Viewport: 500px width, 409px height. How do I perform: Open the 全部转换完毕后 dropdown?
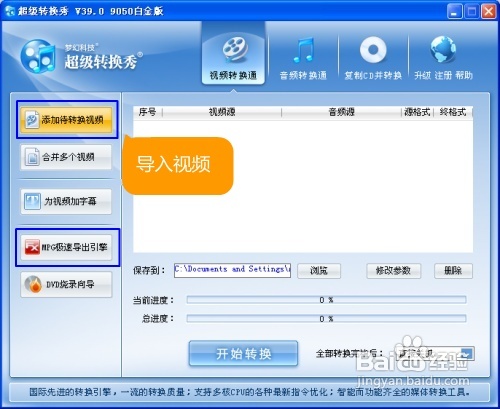[435, 353]
